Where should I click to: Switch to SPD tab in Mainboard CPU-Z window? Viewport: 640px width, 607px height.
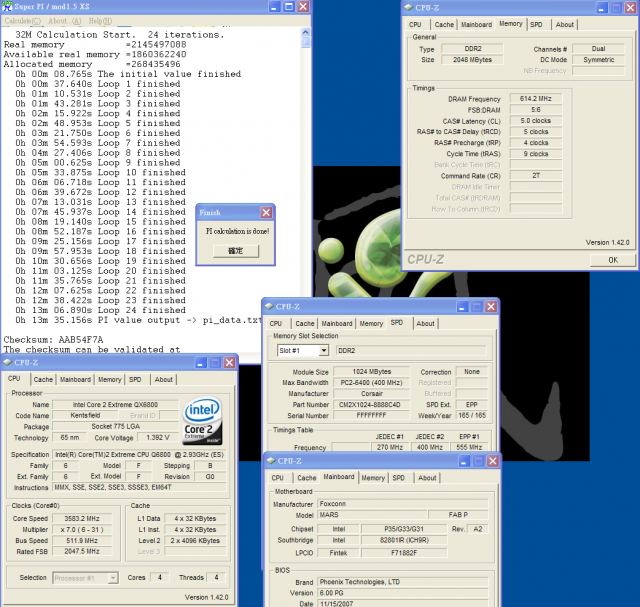399,478
